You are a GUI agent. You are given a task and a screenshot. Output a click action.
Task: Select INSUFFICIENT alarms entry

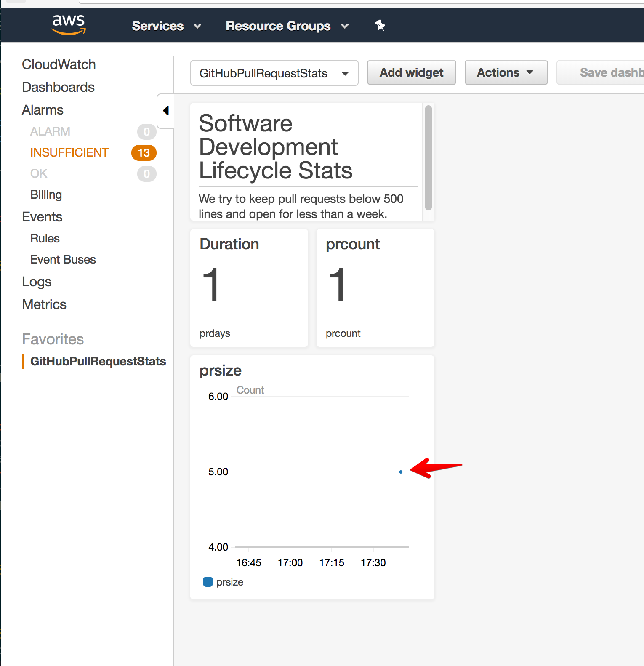69,152
